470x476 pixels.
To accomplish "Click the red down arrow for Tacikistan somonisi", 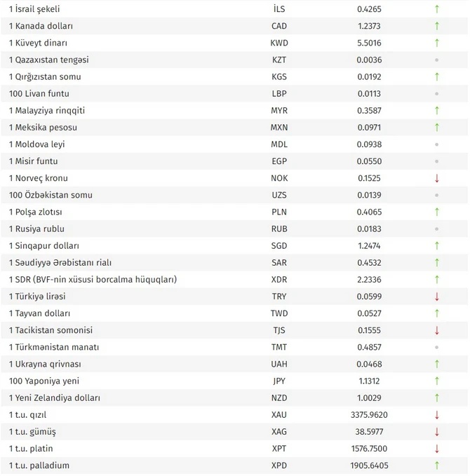I will (437, 330).
